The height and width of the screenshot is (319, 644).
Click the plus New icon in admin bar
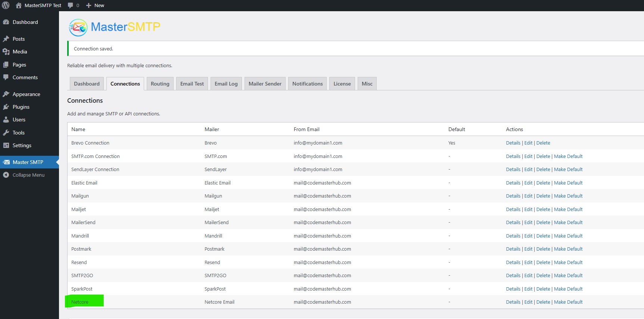click(89, 5)
